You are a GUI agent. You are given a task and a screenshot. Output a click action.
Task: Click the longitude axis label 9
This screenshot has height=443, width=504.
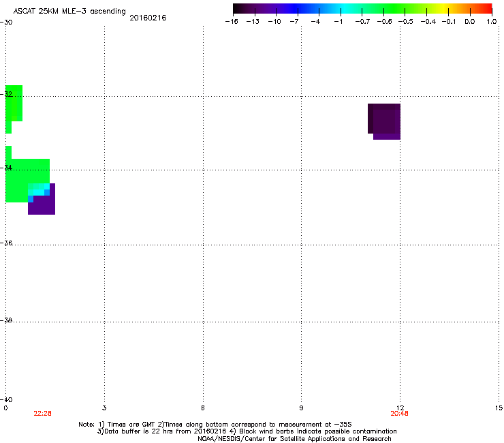301,408
